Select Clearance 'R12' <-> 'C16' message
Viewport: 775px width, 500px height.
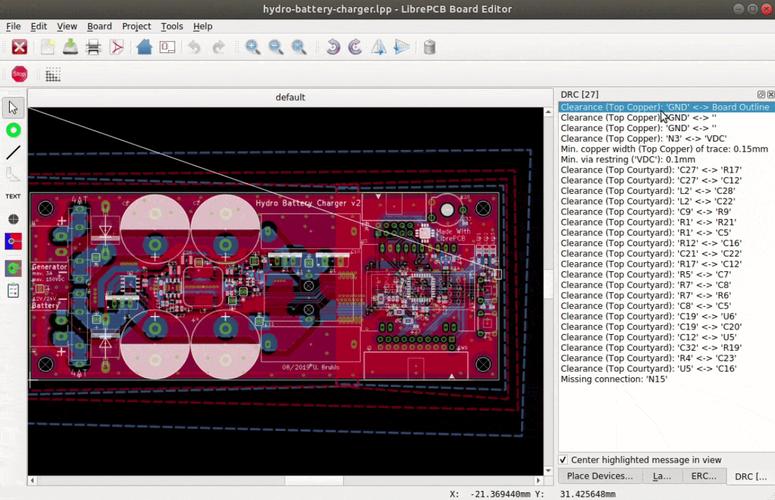[667, 243]
